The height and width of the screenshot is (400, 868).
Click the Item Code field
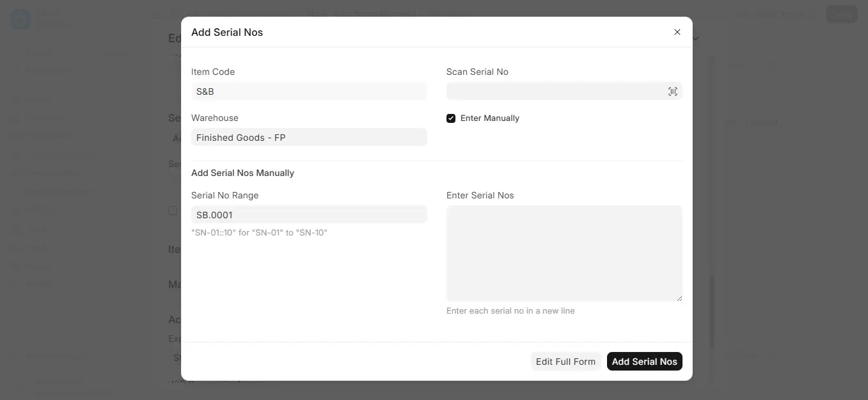click(309, 92)
